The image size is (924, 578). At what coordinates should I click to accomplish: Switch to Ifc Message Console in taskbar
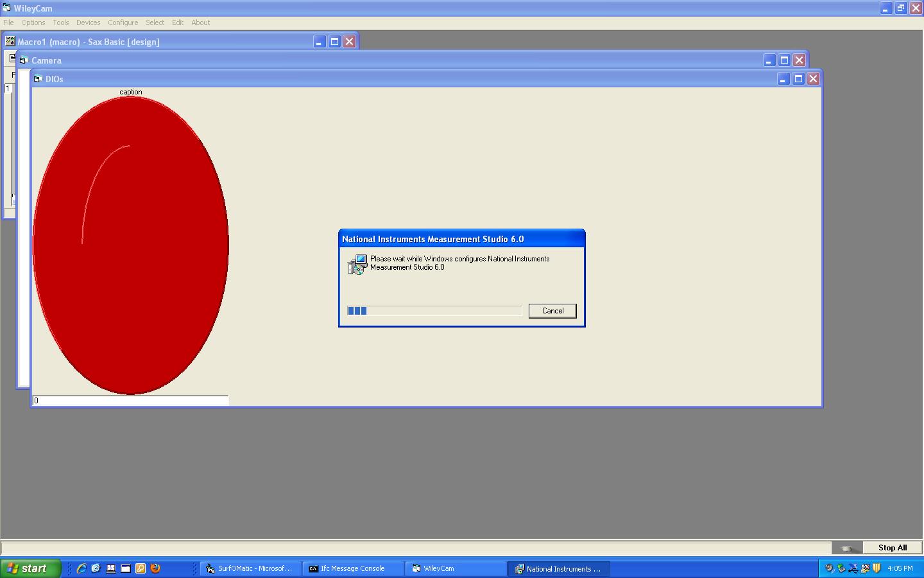pos(352,569)
